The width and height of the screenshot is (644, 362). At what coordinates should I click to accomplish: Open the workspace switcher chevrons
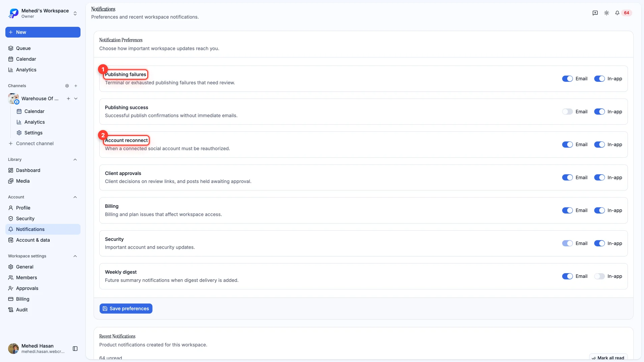click(75, 13)
